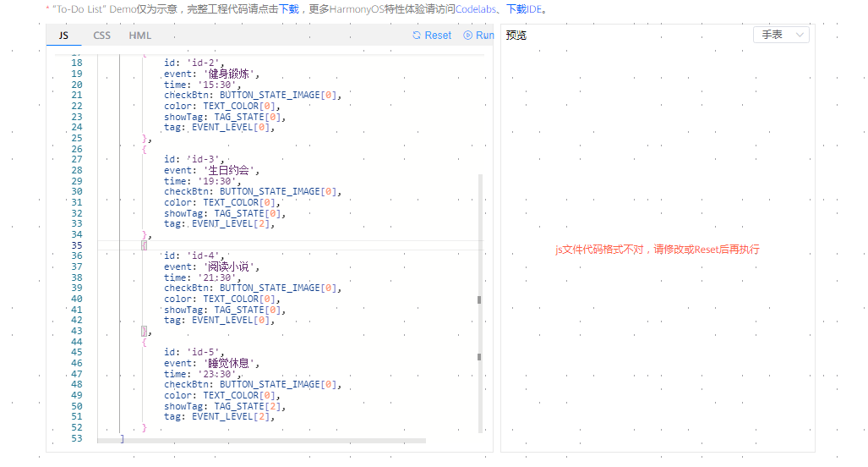Open the 手表 device dropdown

point(781,35)
